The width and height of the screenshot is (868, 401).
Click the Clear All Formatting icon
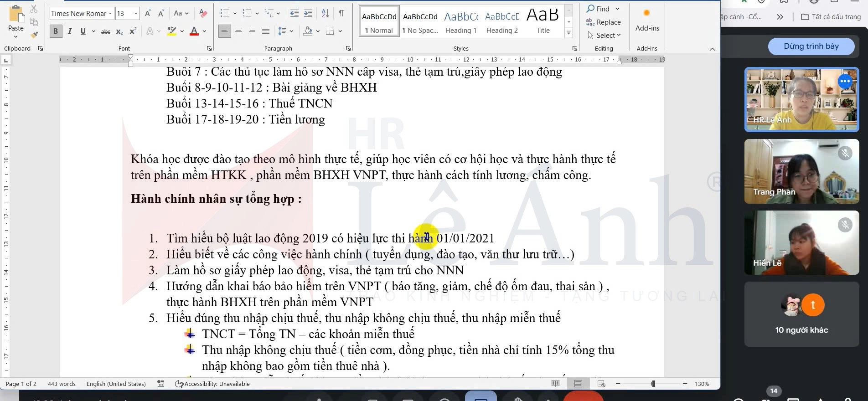[203, 14]
